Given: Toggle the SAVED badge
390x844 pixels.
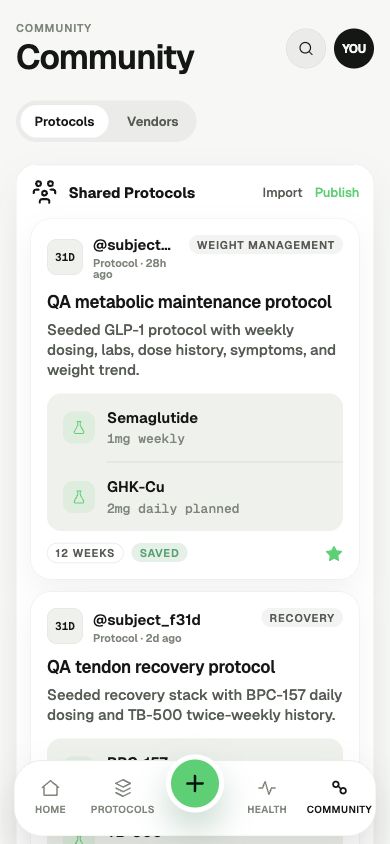Looking at the screenshot, I should pyautogui.click(x=159, y=553).
